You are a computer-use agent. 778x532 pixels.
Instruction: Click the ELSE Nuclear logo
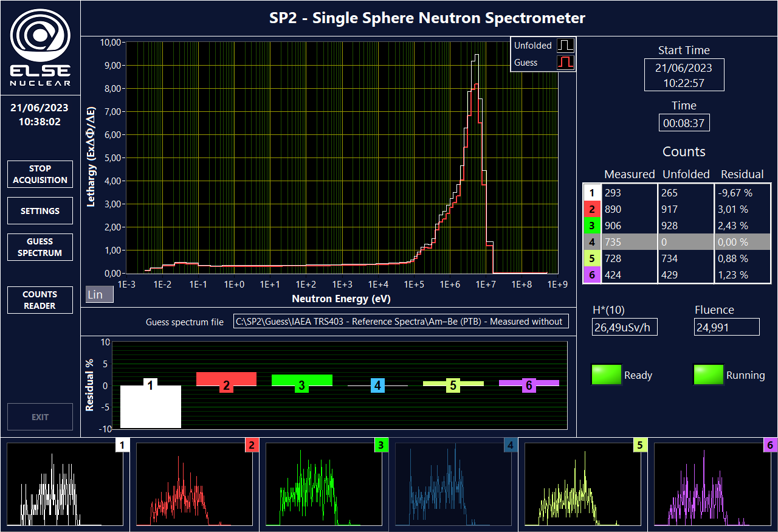40,47
